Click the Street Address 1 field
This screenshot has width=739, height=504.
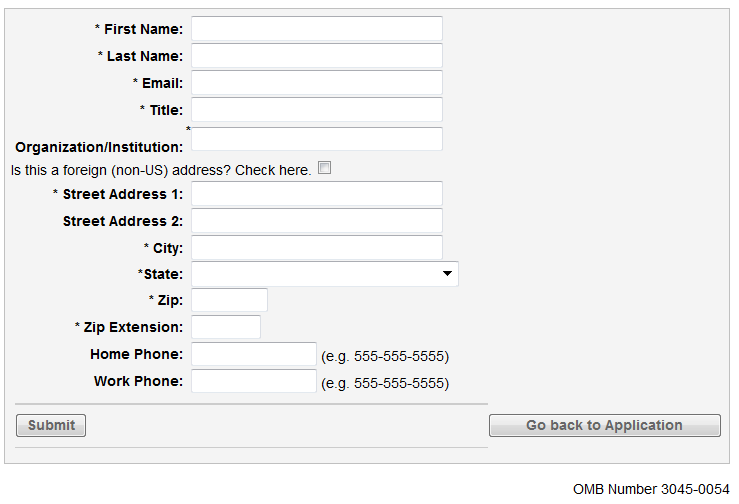[316, 194]
